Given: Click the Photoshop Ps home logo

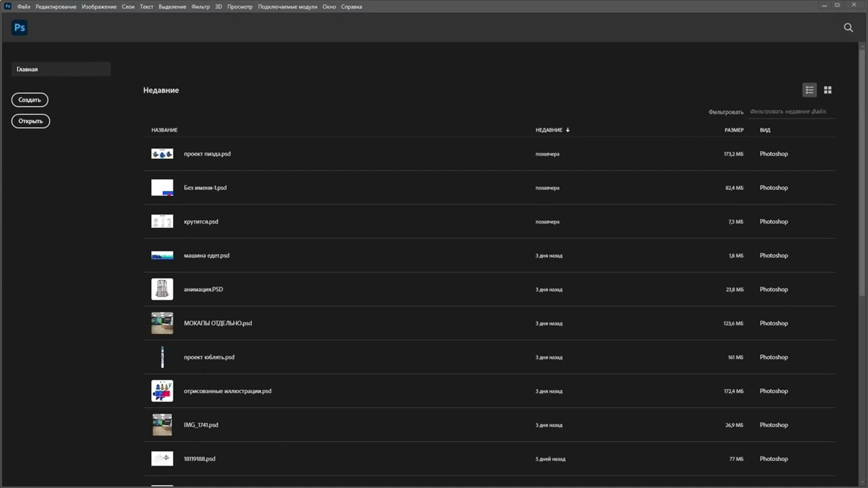Looking at the screenshot, I should tap(19, 27).
